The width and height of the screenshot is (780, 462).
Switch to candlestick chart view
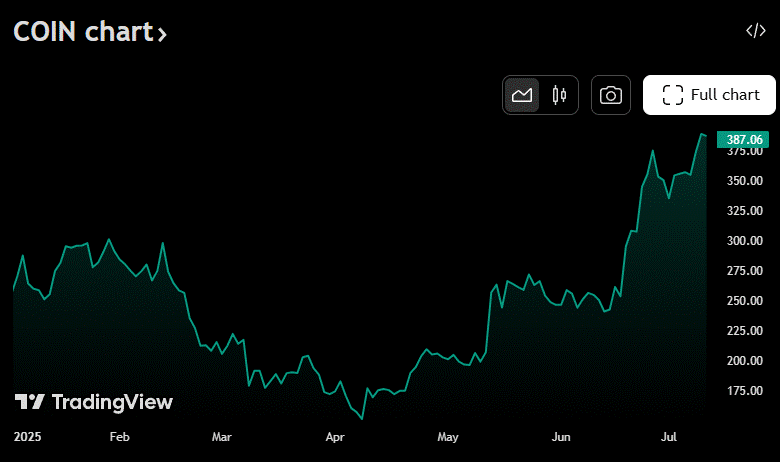point(559,95)
